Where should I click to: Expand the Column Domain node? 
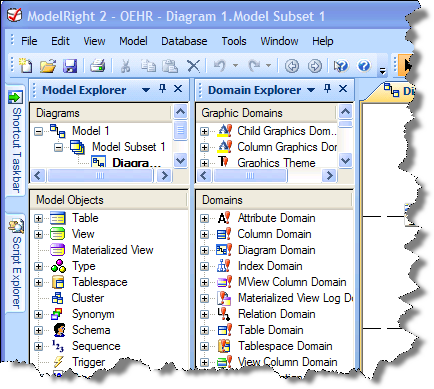click(204, 235)
